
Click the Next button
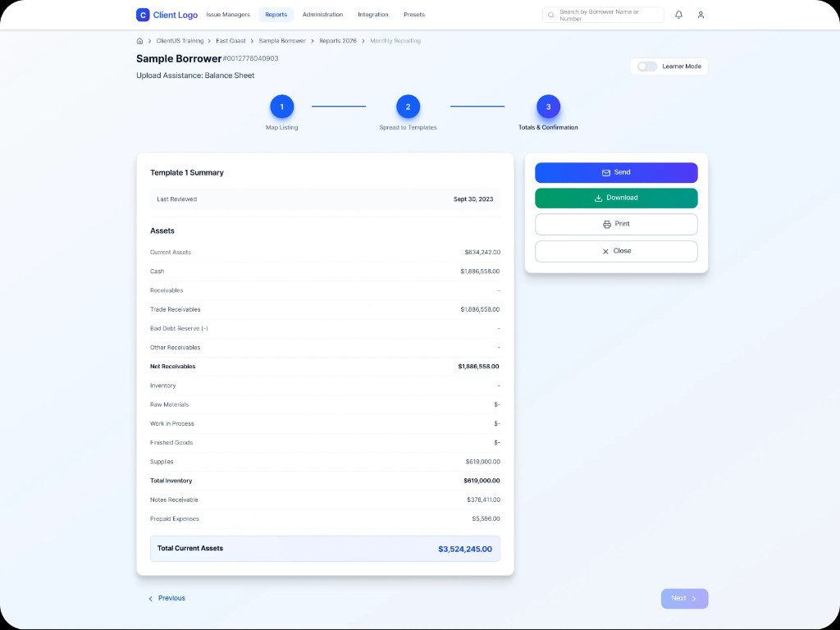(684, 598)
